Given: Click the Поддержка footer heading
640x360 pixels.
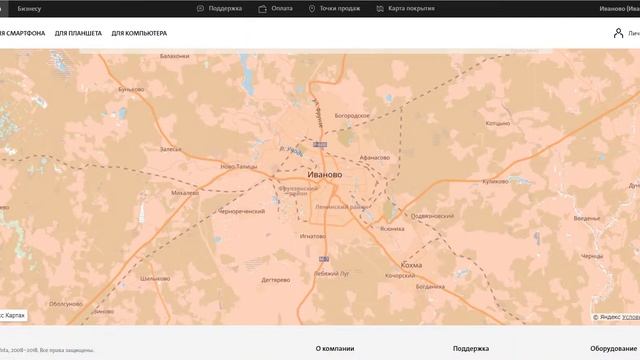Looking at the screenshot, I should (x=471, y=349).
